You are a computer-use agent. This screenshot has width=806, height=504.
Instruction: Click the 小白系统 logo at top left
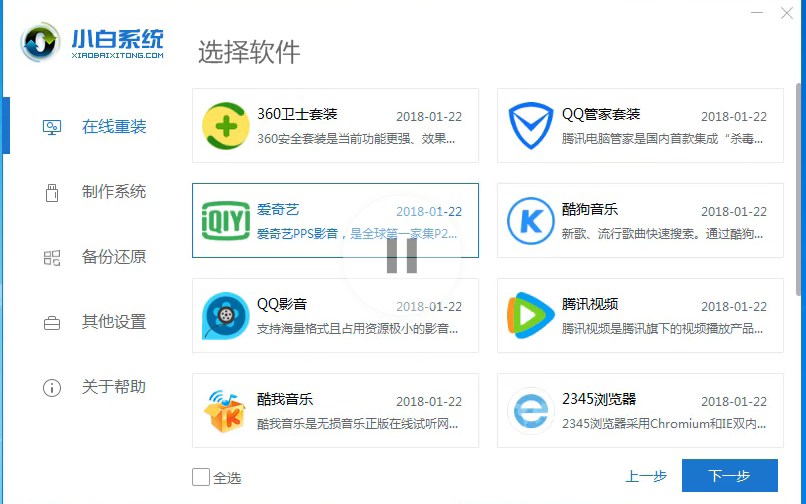tap(92, 42)
